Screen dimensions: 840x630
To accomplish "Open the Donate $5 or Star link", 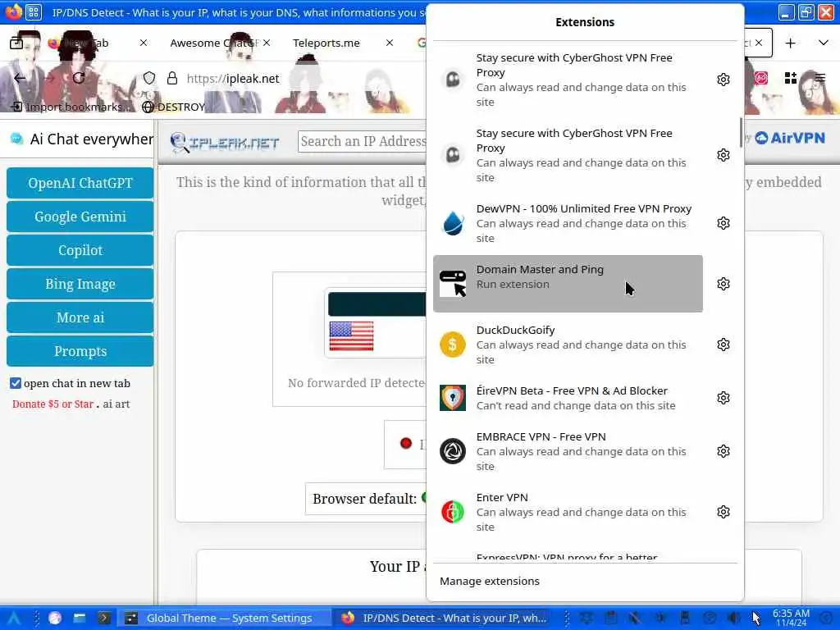I will point(52,404).
